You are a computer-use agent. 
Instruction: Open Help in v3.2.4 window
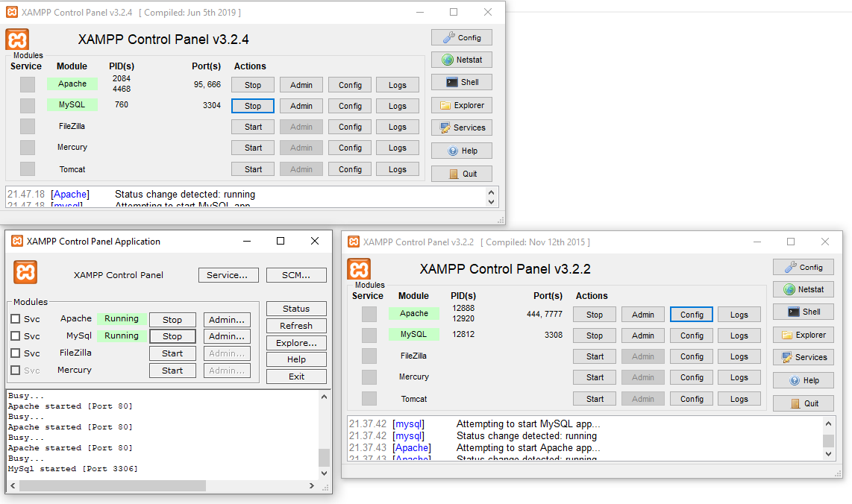462,151
